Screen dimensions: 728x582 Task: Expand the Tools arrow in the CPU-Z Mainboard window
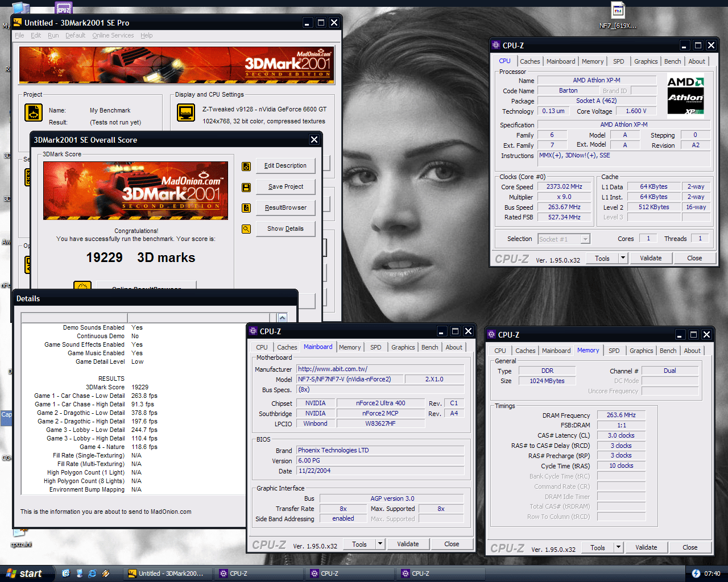(380, 544)
